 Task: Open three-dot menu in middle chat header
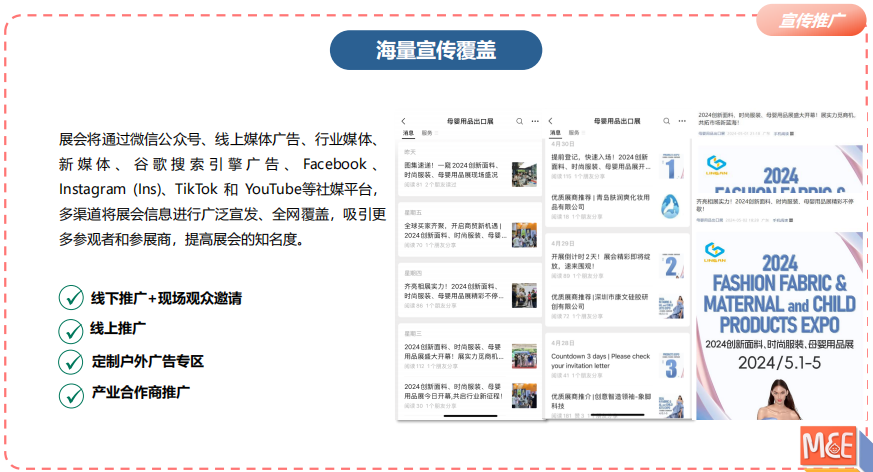[680, 121]
